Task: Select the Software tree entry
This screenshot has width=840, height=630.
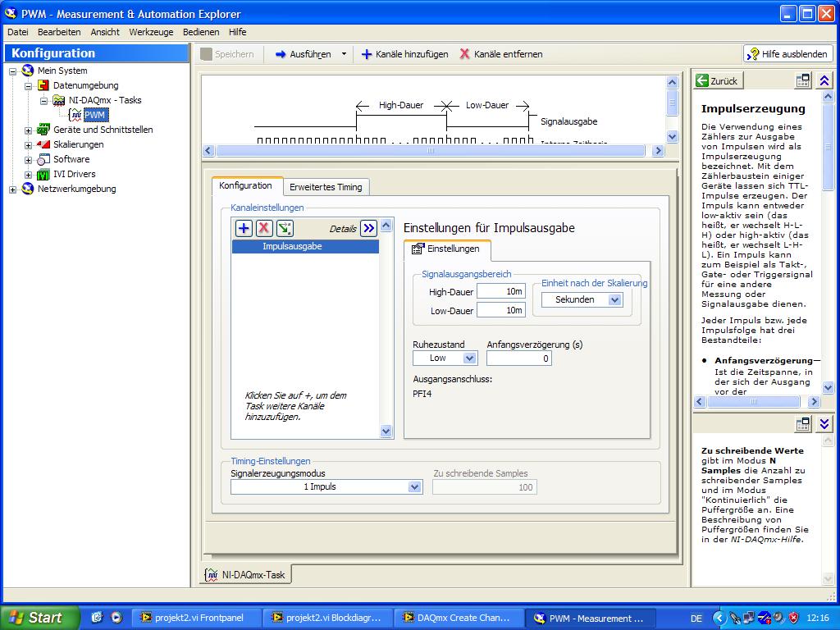Action: [x=71, y=159]
